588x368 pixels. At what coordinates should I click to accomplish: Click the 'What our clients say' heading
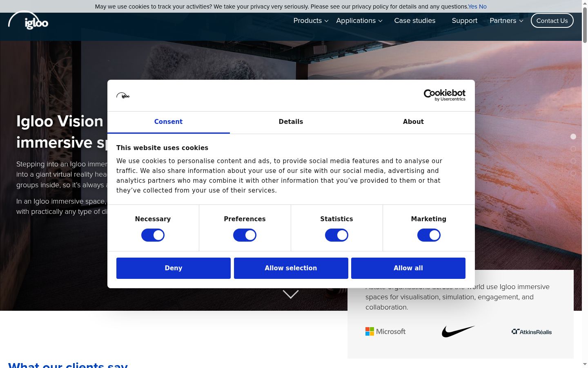68,365
